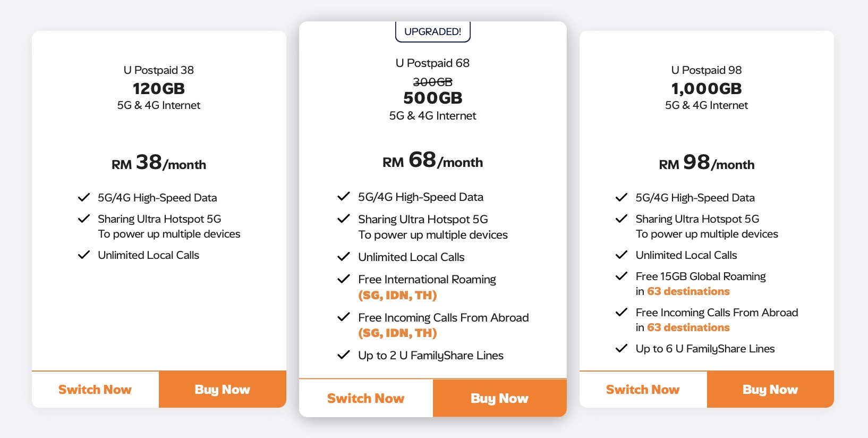The height and width of the screenshot is (438, 868).
Task: Click Switch Now for U Postpaid 68
Action: pos(366,398)
